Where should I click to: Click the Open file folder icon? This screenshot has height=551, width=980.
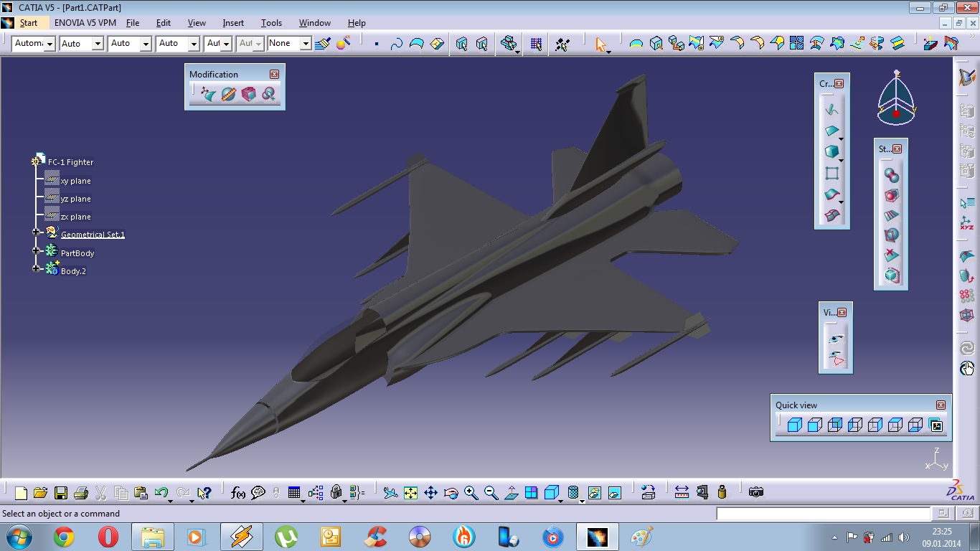click(40, 493)
